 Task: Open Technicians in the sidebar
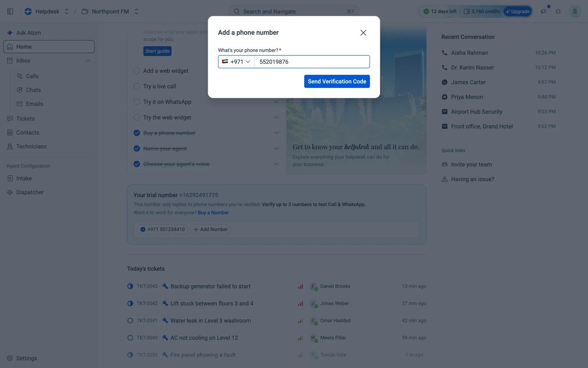pos(31,146)
